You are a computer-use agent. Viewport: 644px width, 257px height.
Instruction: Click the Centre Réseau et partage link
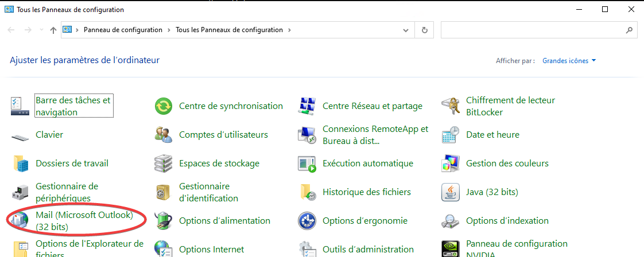pyautogui.click(x=372, y=106)
